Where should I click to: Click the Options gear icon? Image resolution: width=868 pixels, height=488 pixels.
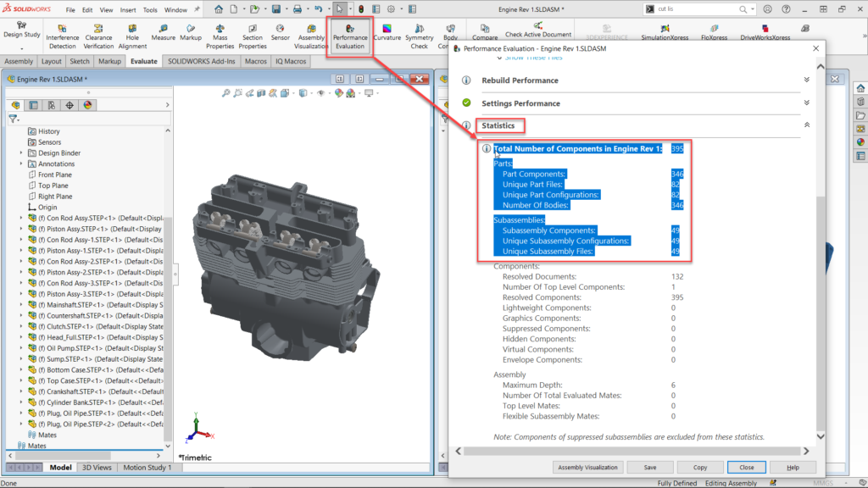pyautogui.click(x=391, y=9)
